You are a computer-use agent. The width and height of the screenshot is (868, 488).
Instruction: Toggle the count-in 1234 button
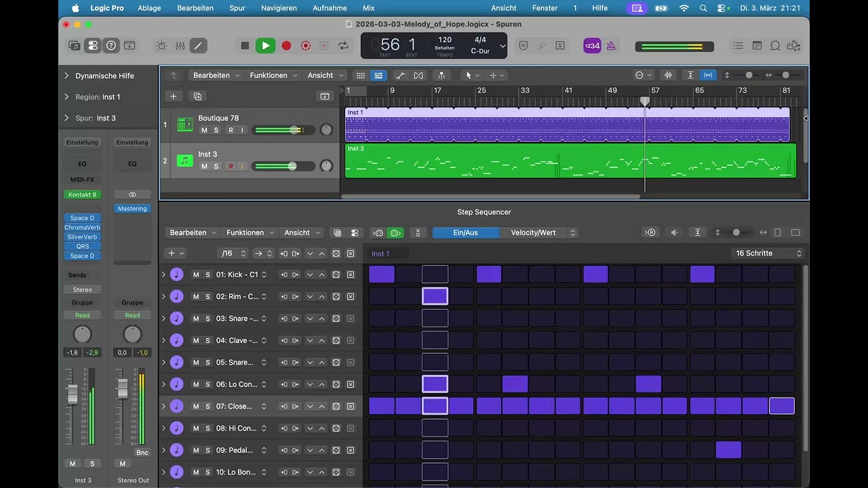click(x=592, y=45)
